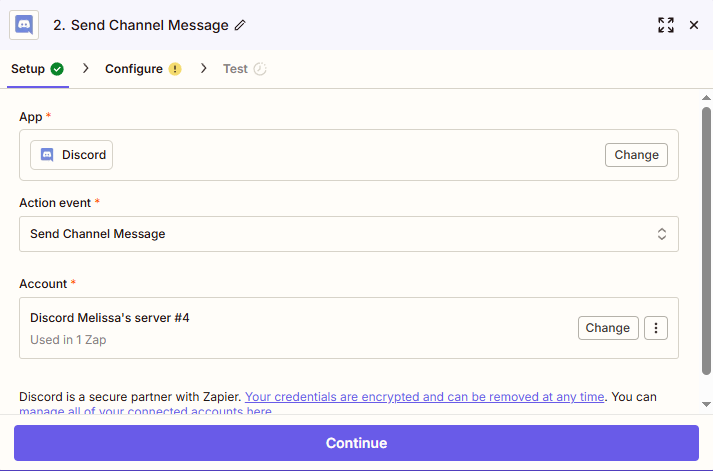Click Action event up-down chevrons
Screen dimensions: 713x471
(x=662, y=234)
